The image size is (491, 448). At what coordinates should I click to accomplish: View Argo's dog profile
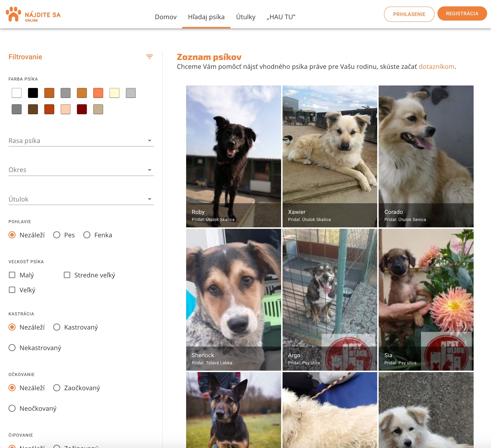330,300
